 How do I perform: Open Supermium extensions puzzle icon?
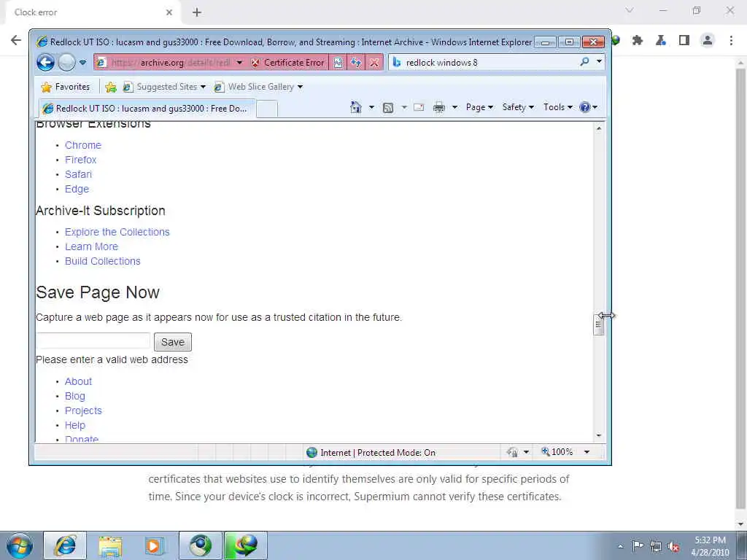pos(638,41)
